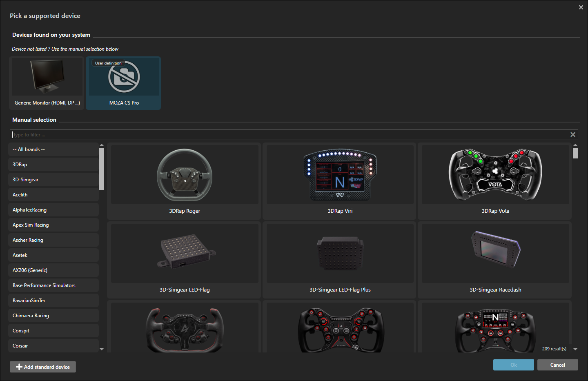The height and width of the screenshot is (381, 588).
Task: Filter by BavarianSimTec brand
Action: click(53, 301)
